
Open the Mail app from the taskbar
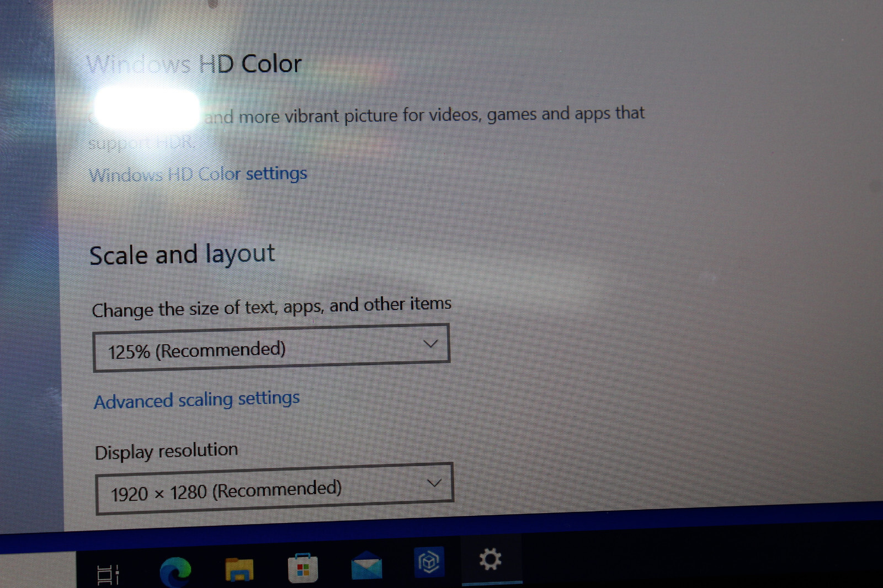[367, 565]
